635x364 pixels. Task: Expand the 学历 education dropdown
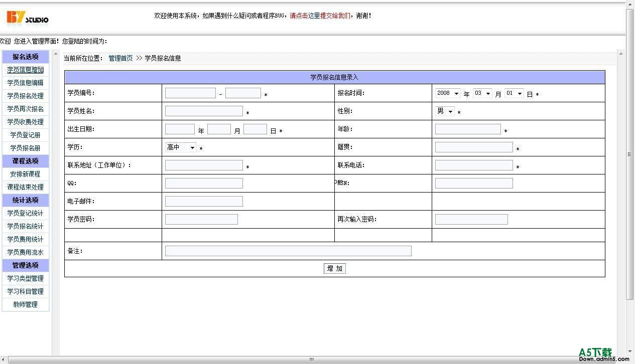[181, 147]
